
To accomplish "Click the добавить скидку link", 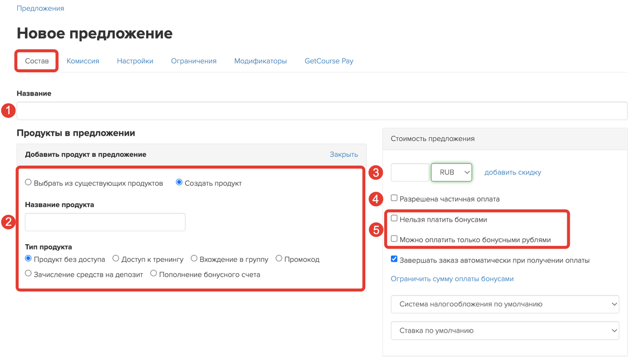I will [512, 173].
